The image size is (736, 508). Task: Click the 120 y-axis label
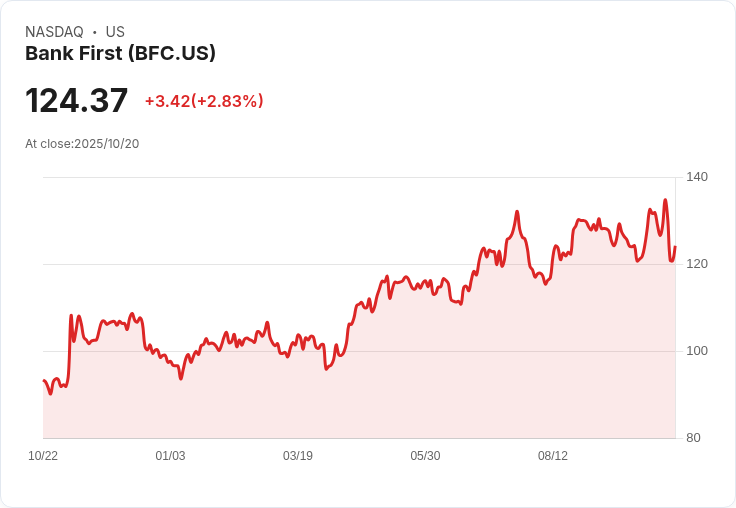697,264
